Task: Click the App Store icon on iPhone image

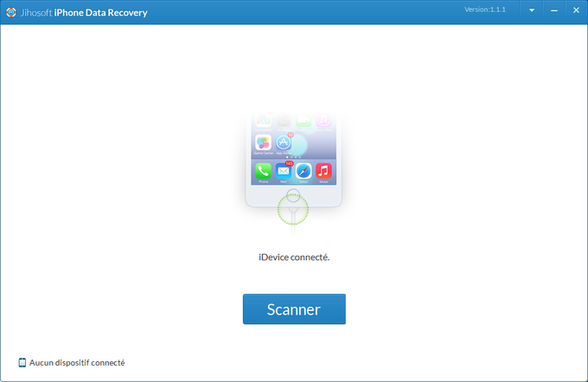Action: [284, 143]
